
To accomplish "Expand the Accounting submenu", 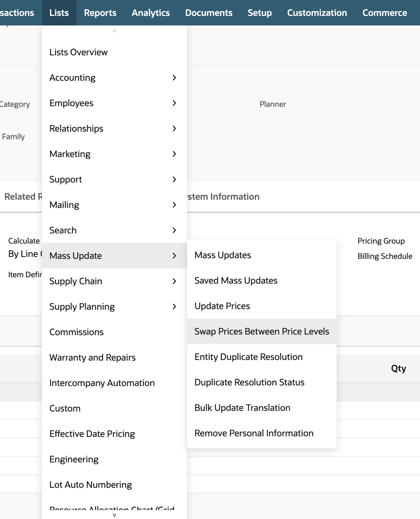I will click(x=115, y=78).
